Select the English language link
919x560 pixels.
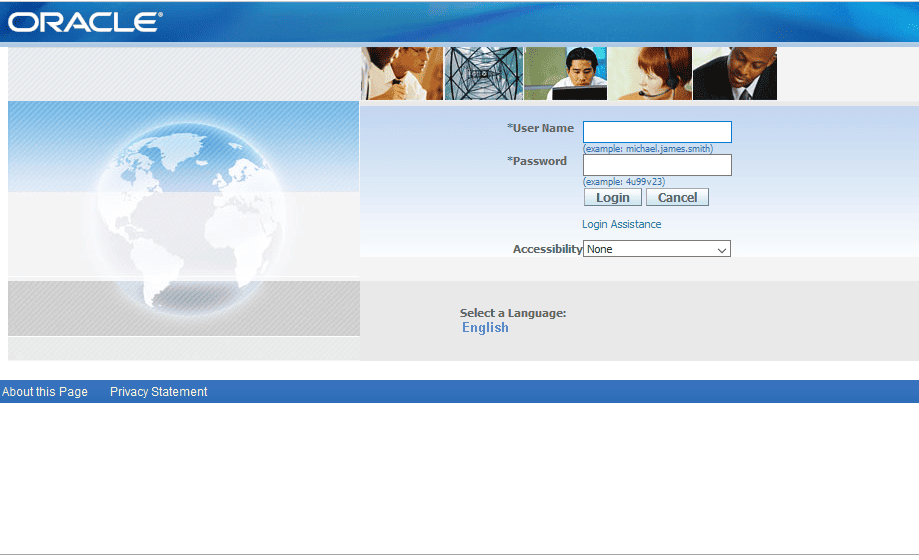coord(485,327)
